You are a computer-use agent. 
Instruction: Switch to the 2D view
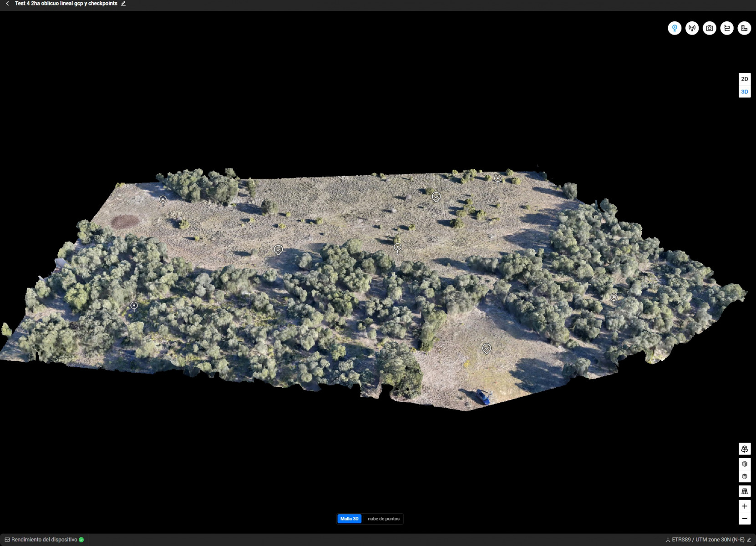745,79
